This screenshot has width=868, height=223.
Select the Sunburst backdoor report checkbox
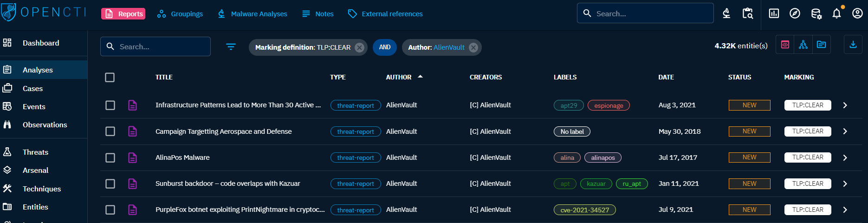coord(110,184)
